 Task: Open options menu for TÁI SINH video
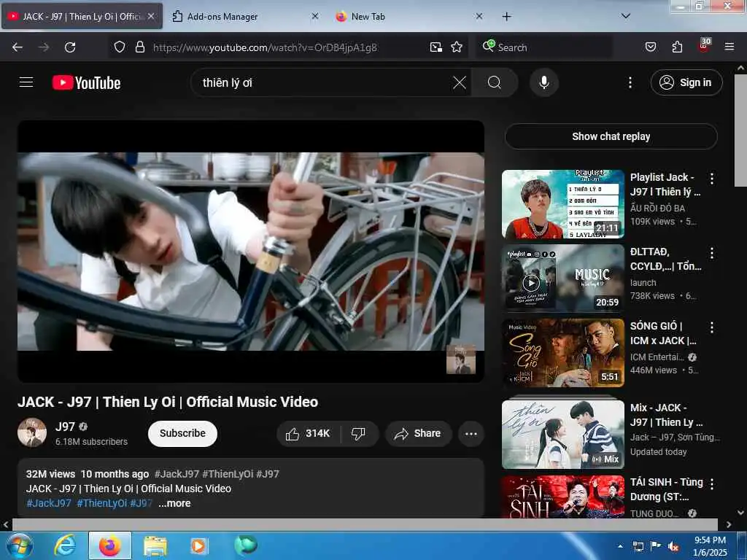(x=711, y=484)
